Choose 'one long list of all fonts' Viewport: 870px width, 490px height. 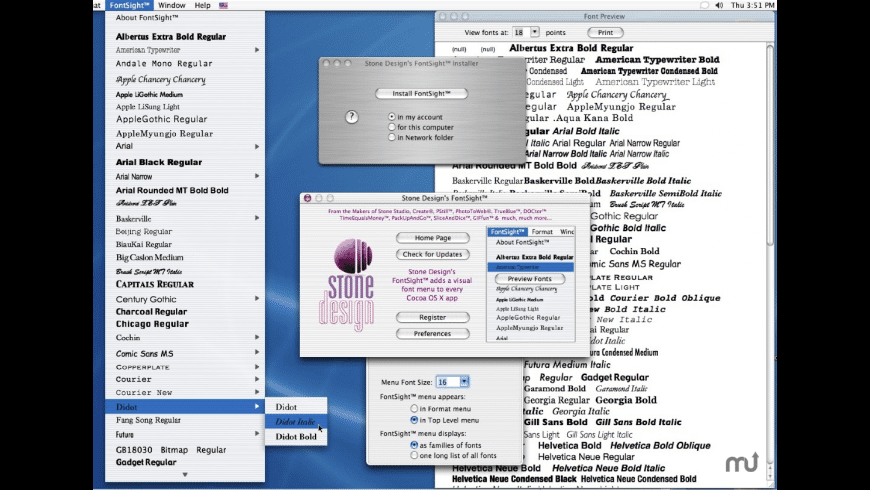pyautogui.click(x=414, y=455)
